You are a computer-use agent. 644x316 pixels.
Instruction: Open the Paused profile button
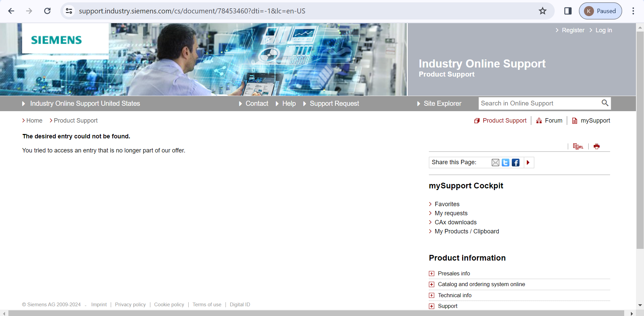pyautogui.click(x=600, y=11)
